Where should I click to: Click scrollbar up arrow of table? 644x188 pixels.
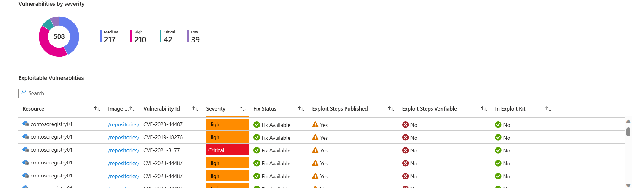(x=628, y=121)
